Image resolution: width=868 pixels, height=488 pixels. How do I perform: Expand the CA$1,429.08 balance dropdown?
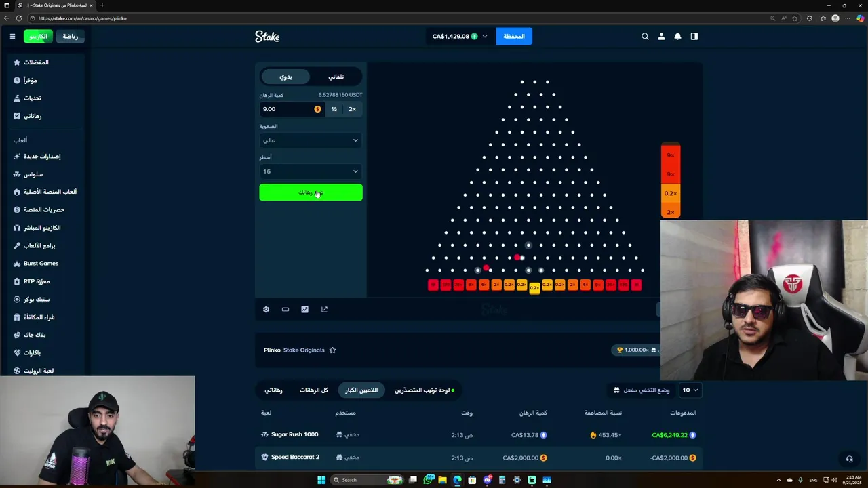[x=460, y=37]
